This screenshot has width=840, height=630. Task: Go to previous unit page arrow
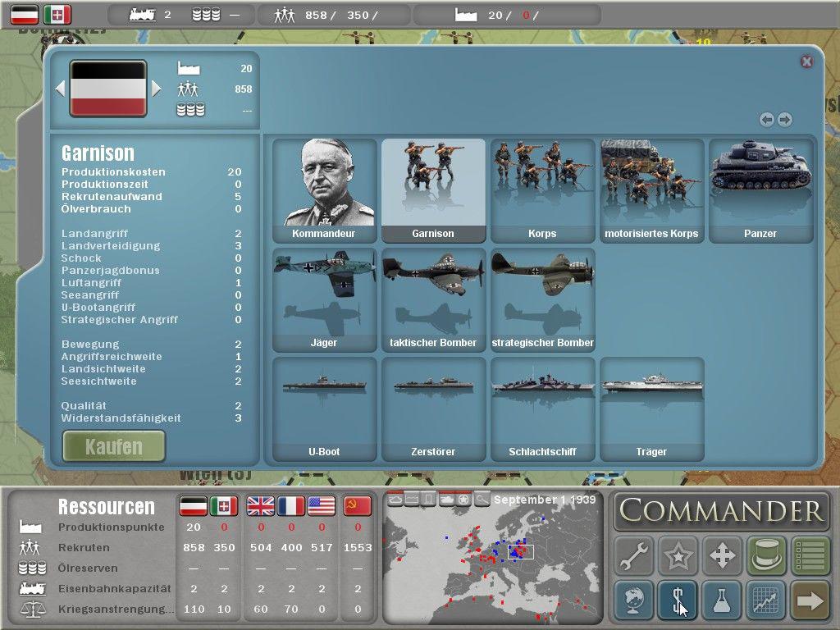click(767, 120)
